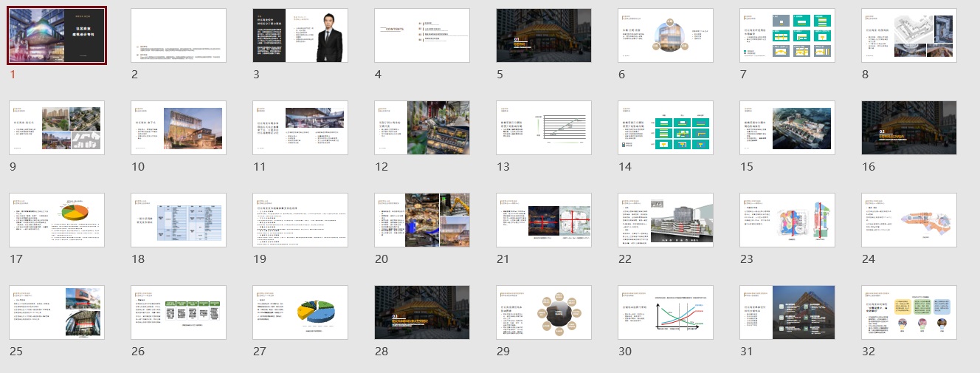Open slide 32 with three avatar cards
Image resolution: width=980 pixels, height=373 pixels.
(x=909, y=312)
